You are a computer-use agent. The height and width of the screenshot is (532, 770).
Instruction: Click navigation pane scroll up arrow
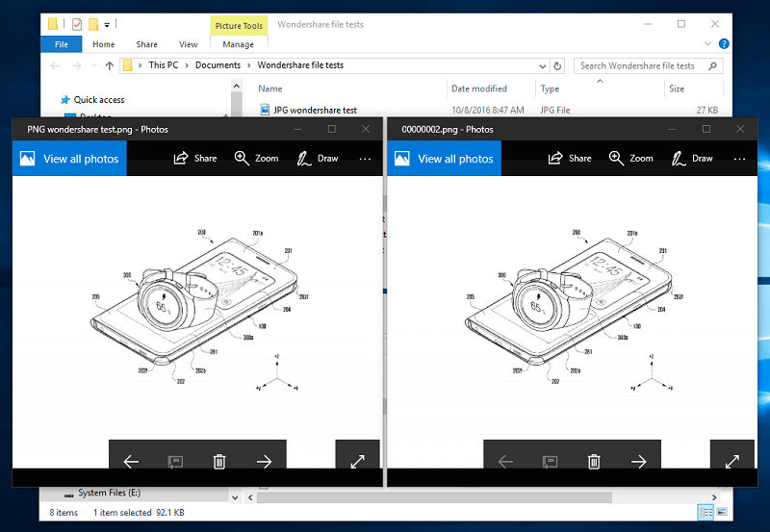tap(236, 86)
